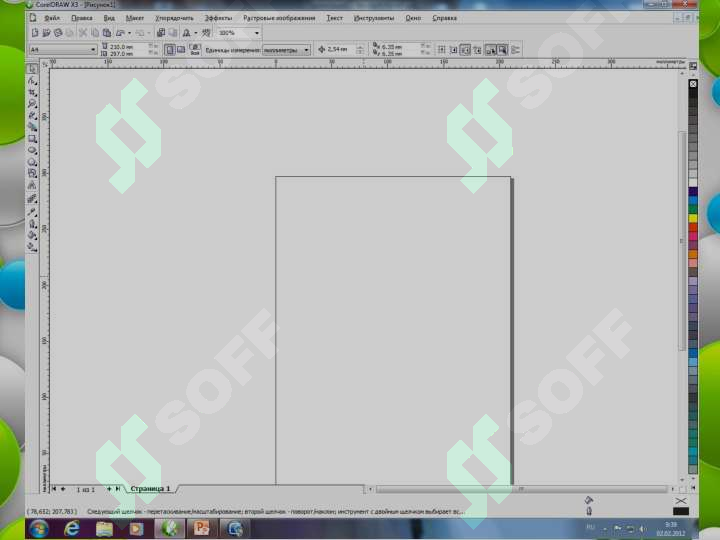720x540 pixels.
Task: Open Internet Explorer from the taskbar
Action: click(71, 529)
